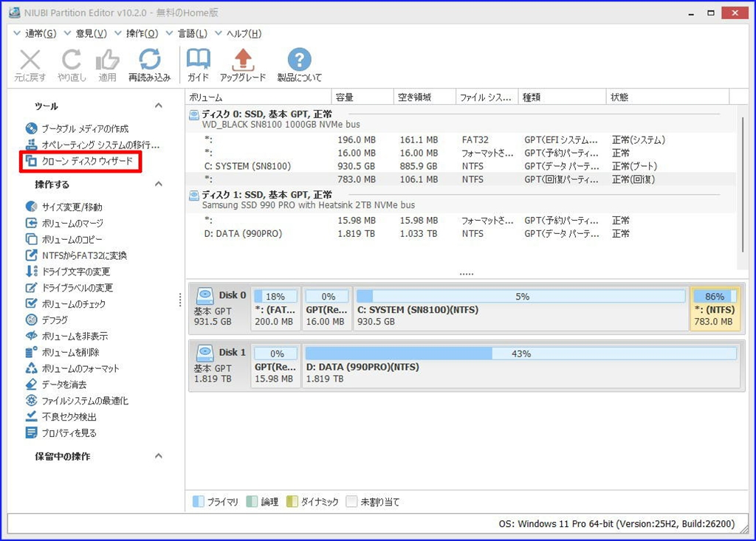Click the Redo (やり直し) toolbar icon
This screenshot has width=756, height=541.
[72, 61]
